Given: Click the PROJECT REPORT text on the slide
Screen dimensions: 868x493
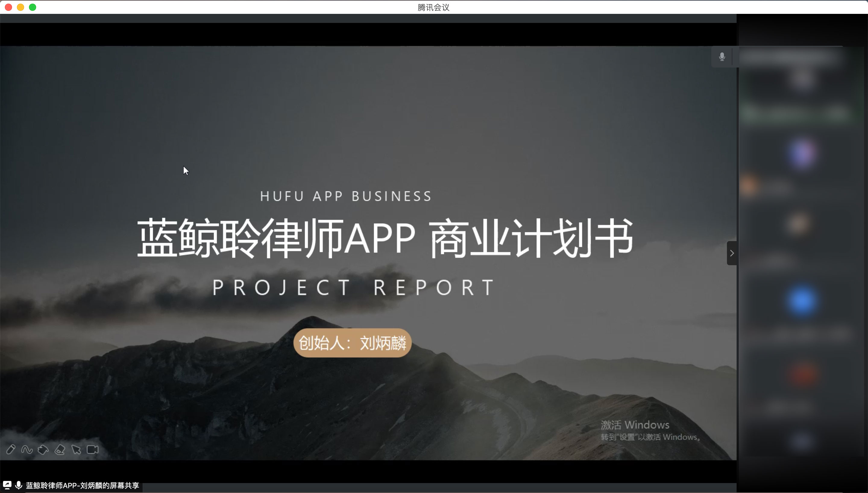Looking at the screenshot, I should click(354, 287).
